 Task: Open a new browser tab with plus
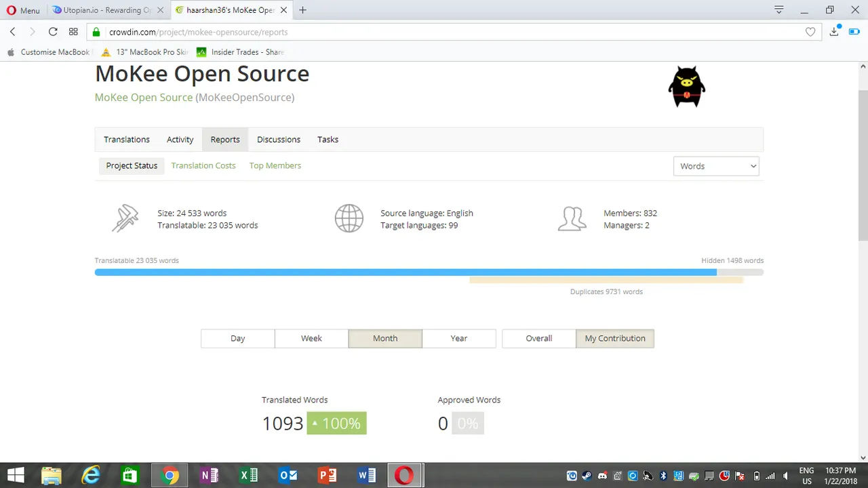[x=302, y=10]
